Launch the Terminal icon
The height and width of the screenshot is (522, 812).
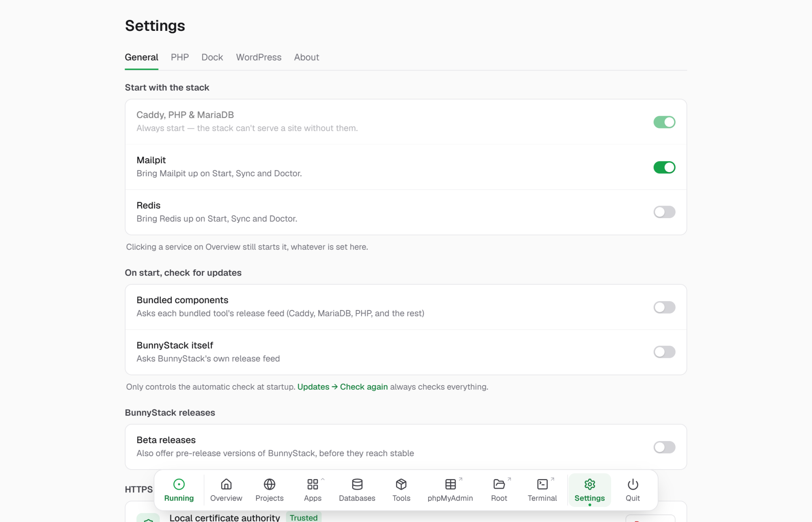coord(542,484)
